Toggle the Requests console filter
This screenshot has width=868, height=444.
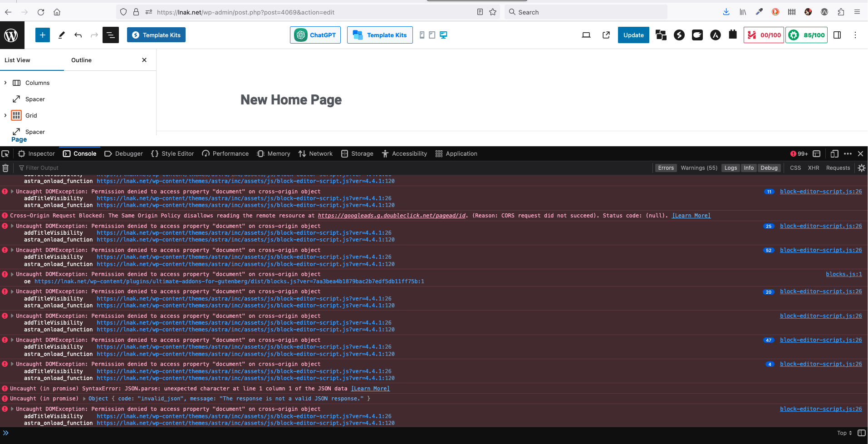coord(838,168)
